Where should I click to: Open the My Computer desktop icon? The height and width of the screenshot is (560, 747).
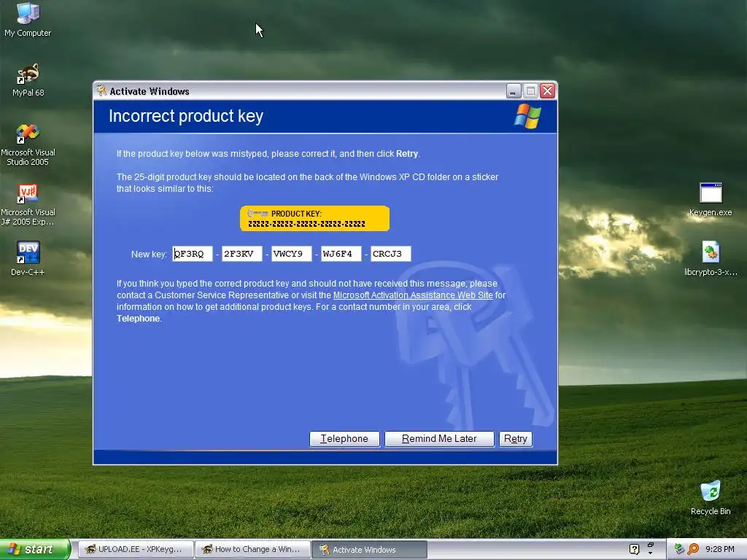coord(28,19)
